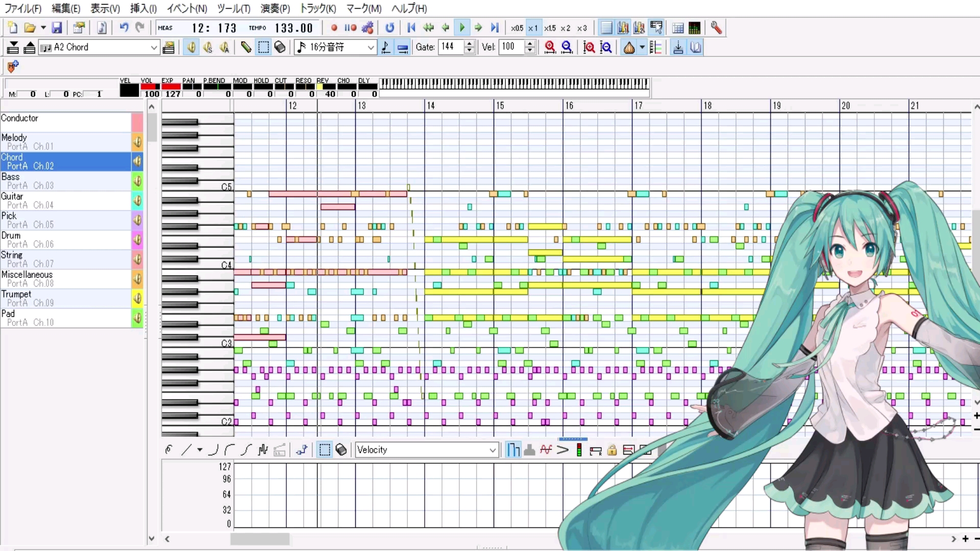The width and height of the screenshot is (980, 551).
Task: Expand the onion skin dropdown arrow
Action: coord(642,47)
